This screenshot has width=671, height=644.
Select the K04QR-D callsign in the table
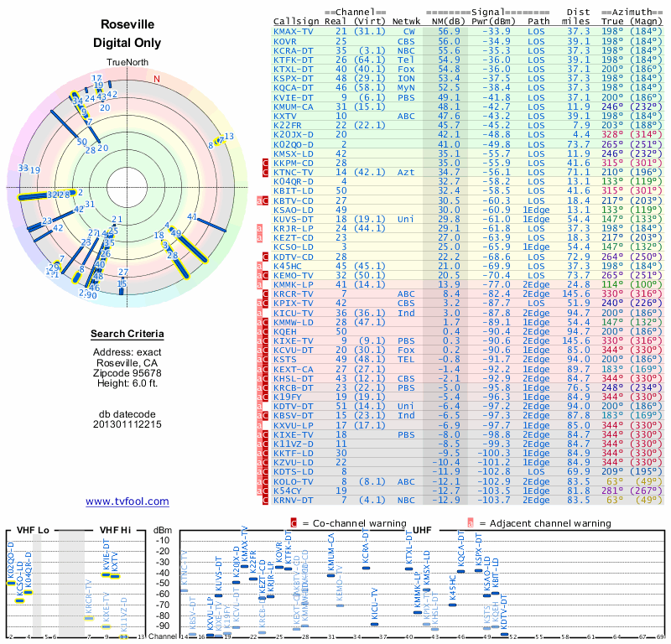coord(293,181)
